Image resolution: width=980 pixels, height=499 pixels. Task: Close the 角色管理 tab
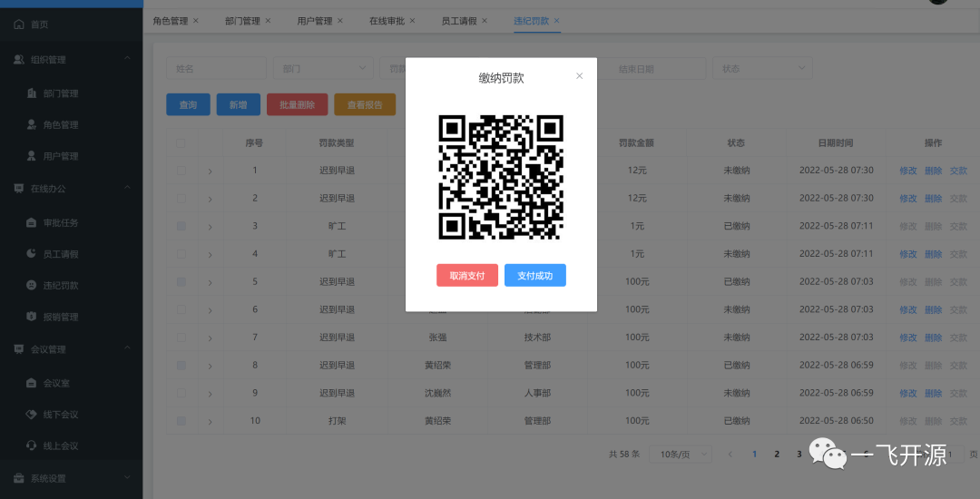point(196,21)
